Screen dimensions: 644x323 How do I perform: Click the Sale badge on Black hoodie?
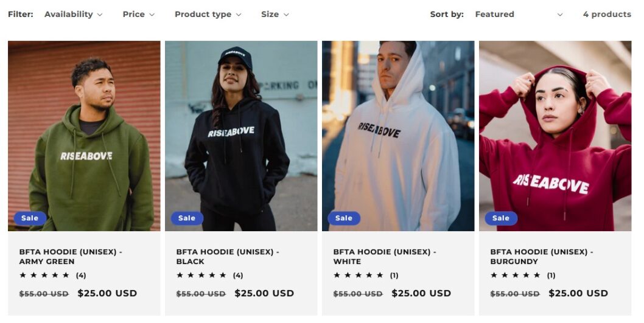click(187, 218)
